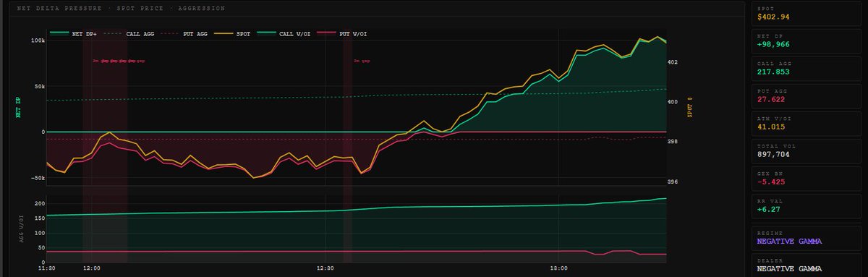
Task: Click the 396 label on the Spot axis
Action: pyautogui.click(x=673, y=182)
